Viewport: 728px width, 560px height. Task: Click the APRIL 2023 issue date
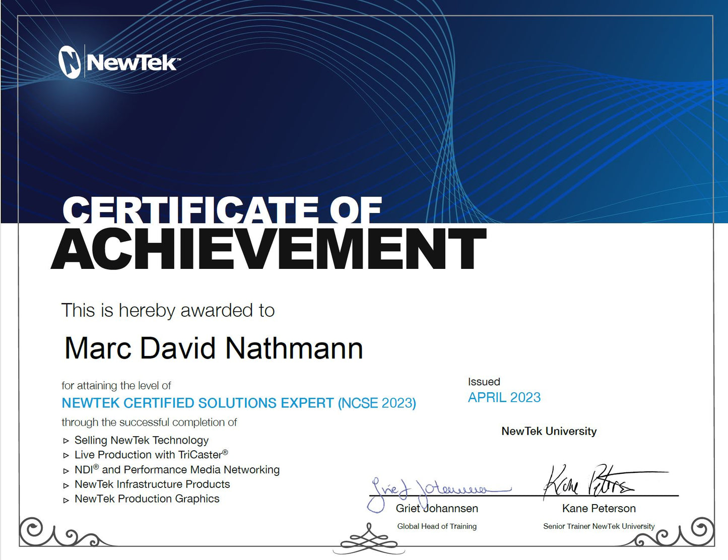point(504,398)
